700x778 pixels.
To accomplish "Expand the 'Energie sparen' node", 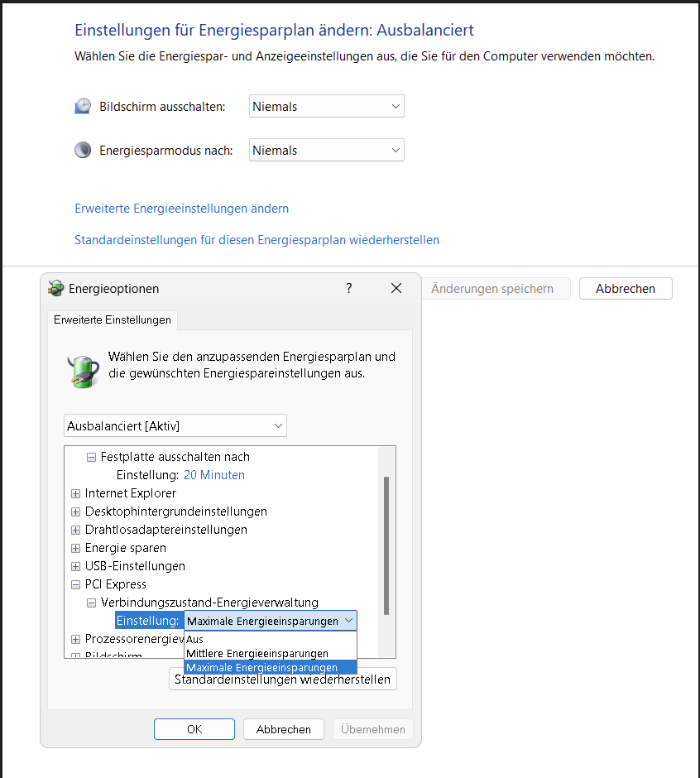I will pyautogui.click(x=75, y=548).
